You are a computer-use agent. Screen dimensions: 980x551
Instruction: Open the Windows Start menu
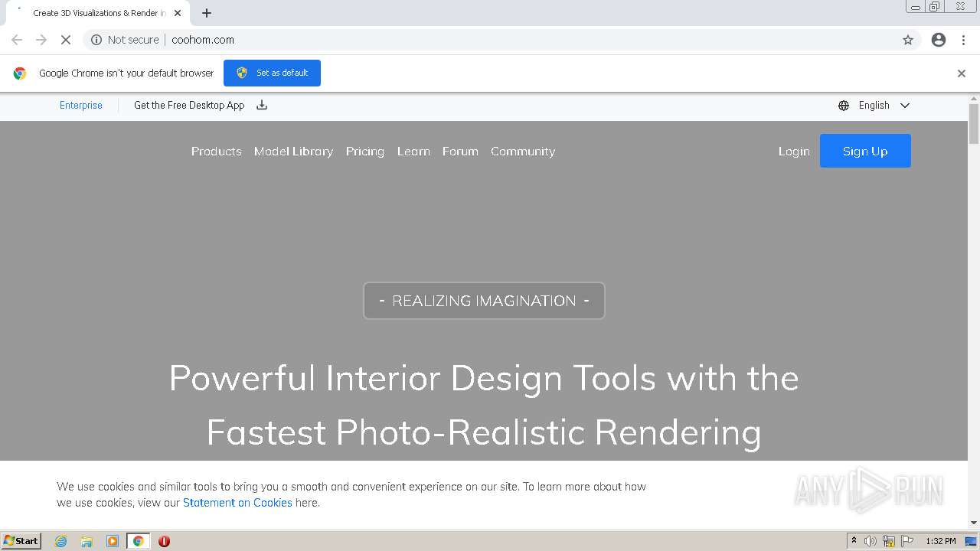(21, 541)
